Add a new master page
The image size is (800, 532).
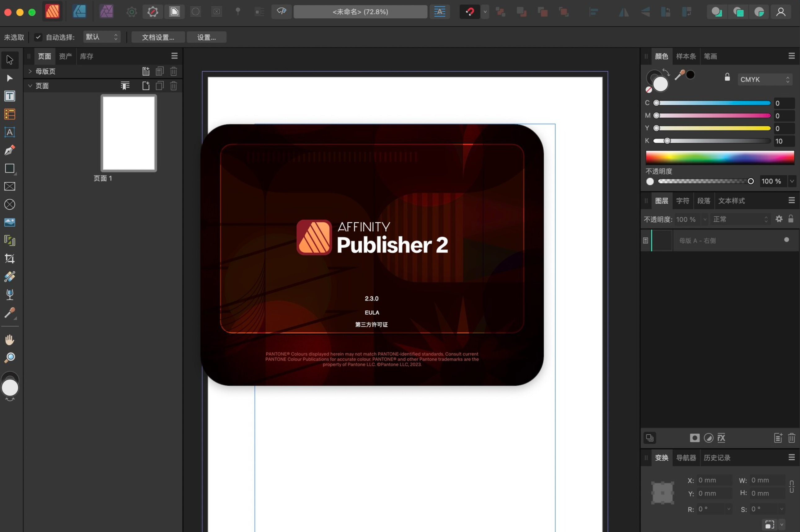146,71
